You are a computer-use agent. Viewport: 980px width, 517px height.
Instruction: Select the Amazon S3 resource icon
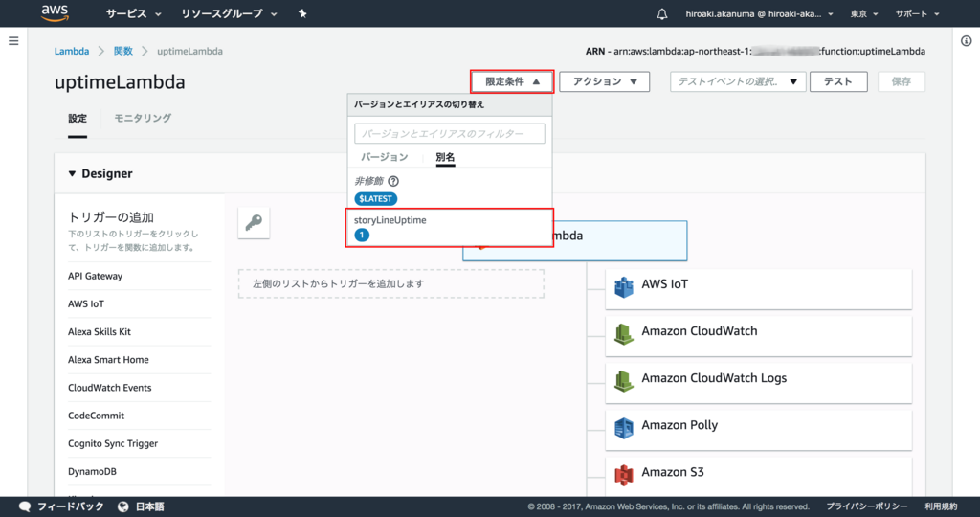tap(624, 475)
